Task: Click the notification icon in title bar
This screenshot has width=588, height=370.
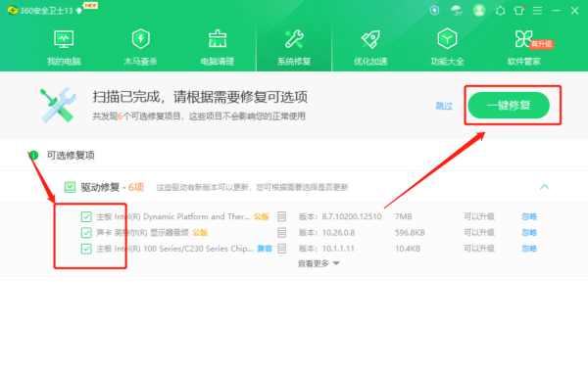Action: 500,11
